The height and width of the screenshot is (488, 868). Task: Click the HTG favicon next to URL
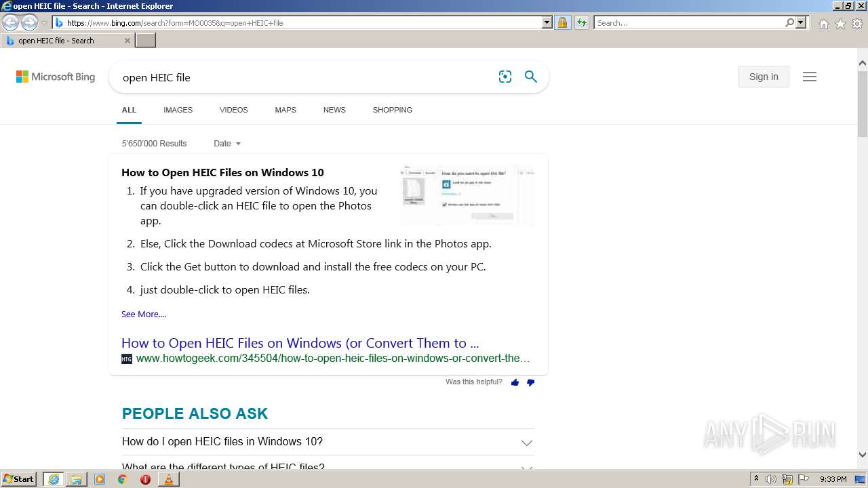pos(127,359)
